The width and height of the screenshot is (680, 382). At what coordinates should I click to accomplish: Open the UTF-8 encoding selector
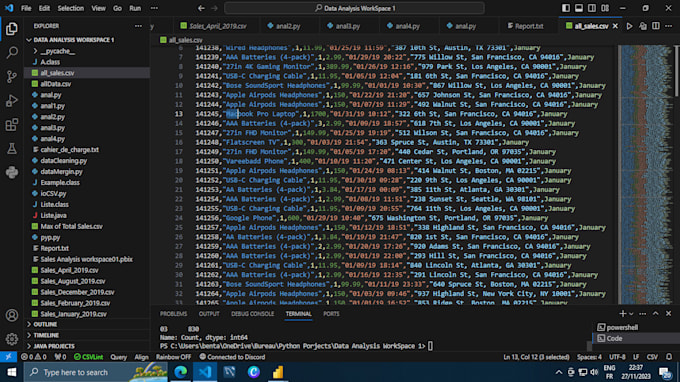(x=617, y=357)
